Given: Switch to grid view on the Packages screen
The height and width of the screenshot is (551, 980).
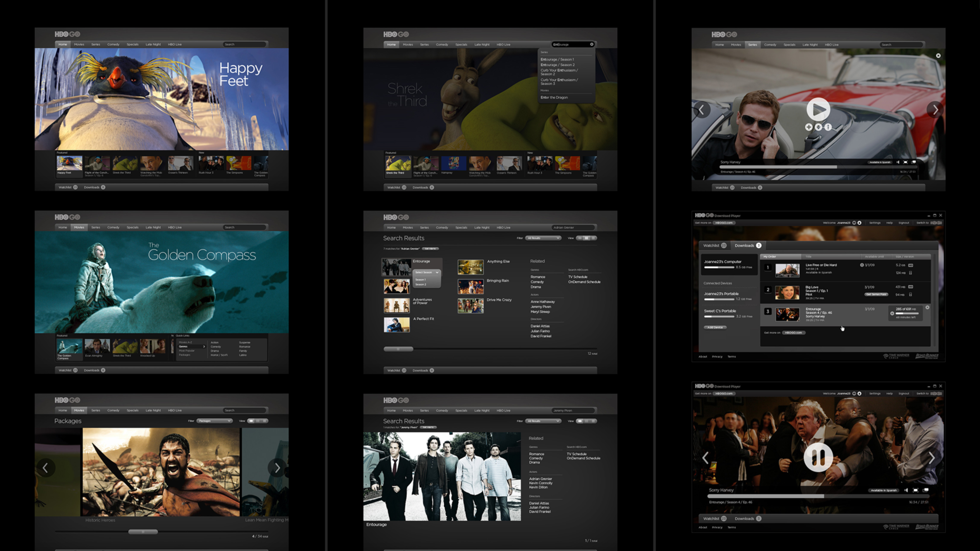Looking at the screenshot, I should (x=258, y=421).
